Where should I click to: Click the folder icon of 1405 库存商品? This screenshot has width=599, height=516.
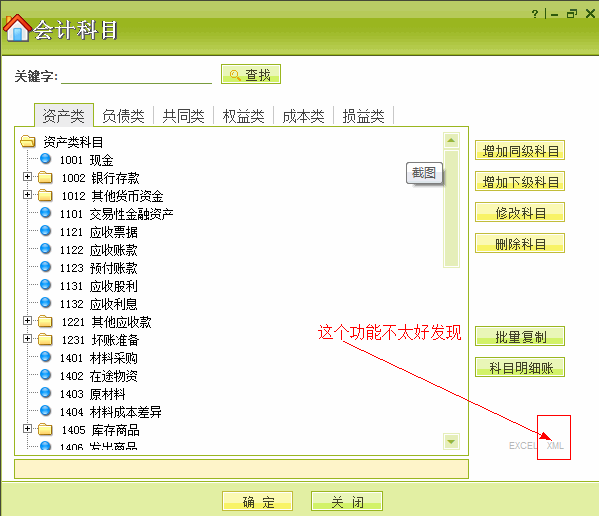45,429
